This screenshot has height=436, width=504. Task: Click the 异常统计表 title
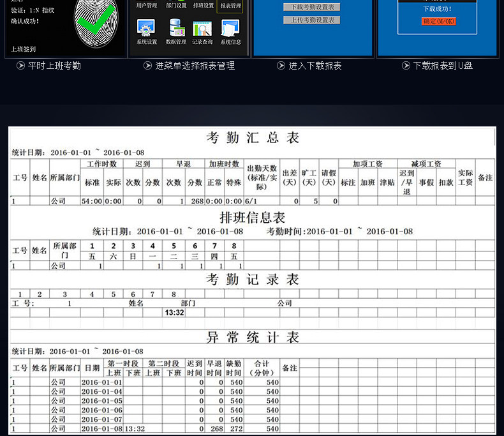253,338
